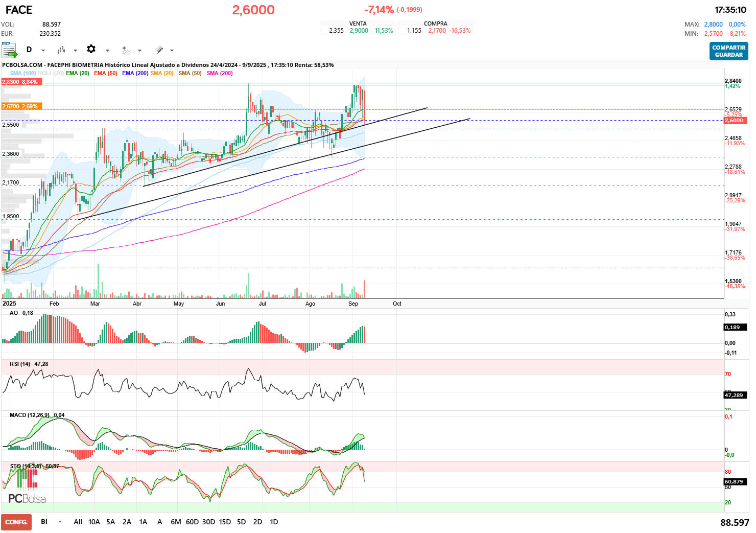Select the 60D time range
Screen dimensions: 756x533
click(x=192, y=522)
